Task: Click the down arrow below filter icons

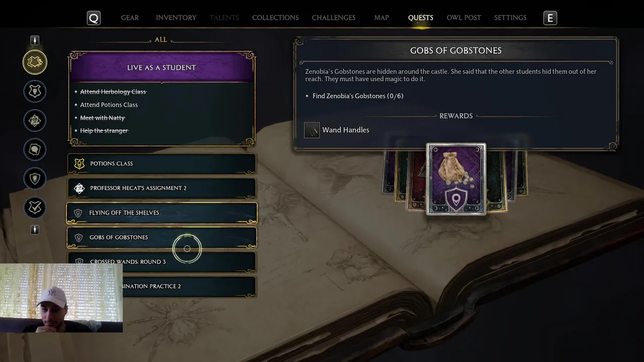Action: 35,229
